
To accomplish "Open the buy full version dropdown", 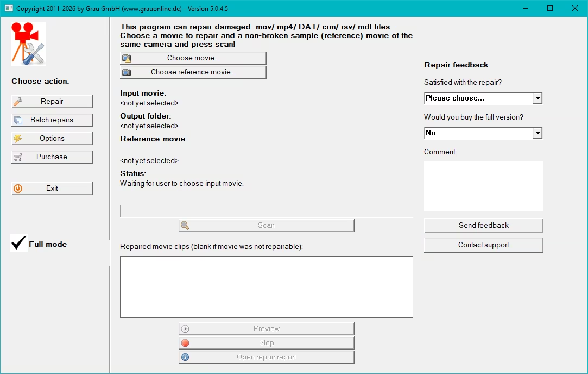I will point(483,133).
